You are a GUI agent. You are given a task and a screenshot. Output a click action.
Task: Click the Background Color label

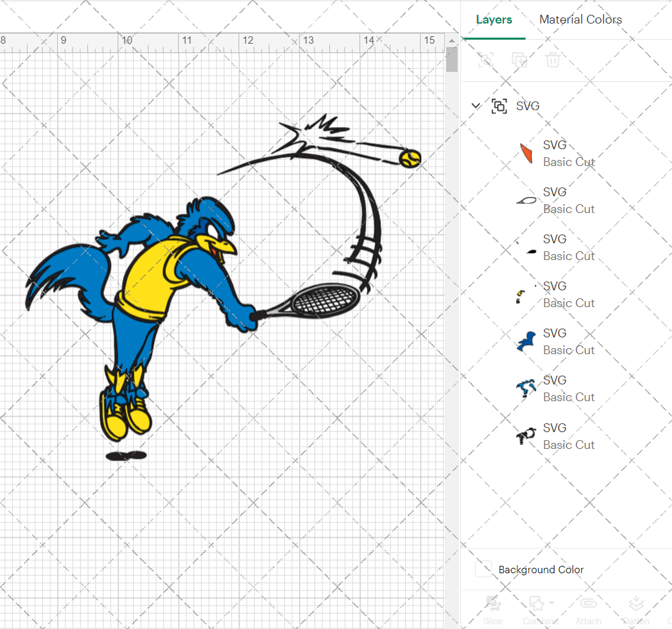coord(541,569)
